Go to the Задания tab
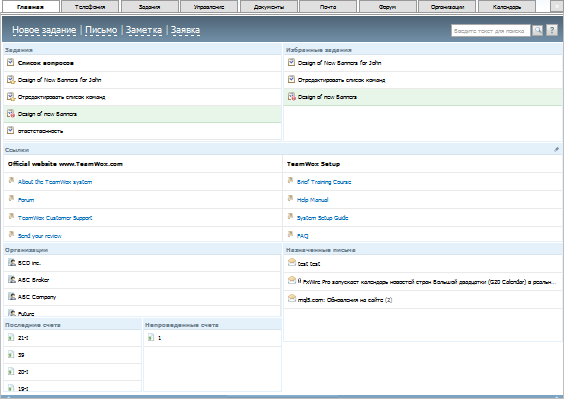 click(x=149, y=7)
